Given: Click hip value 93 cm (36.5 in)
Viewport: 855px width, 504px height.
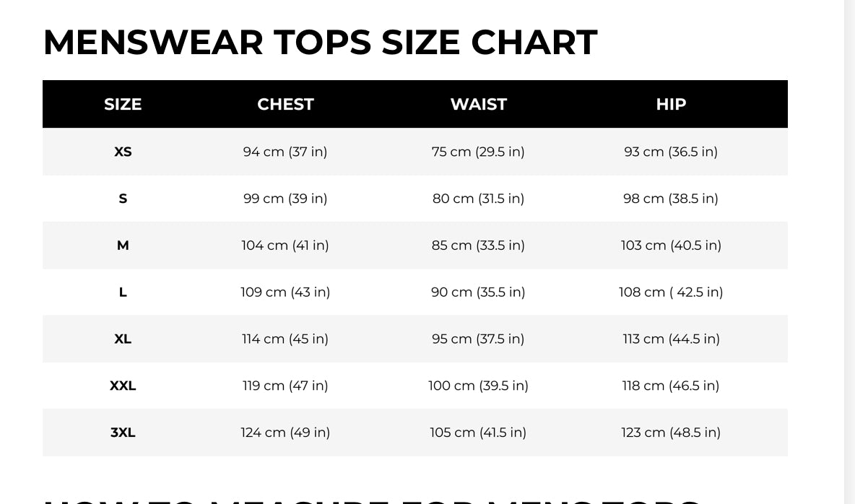Looking at the screenshot, I should click(671, 152).
